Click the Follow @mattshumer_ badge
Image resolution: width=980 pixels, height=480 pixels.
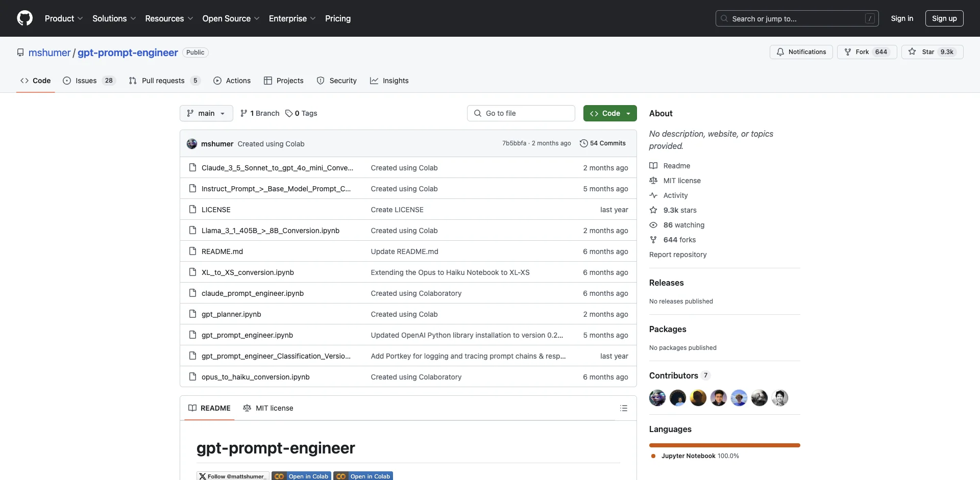tap(233, 476)
